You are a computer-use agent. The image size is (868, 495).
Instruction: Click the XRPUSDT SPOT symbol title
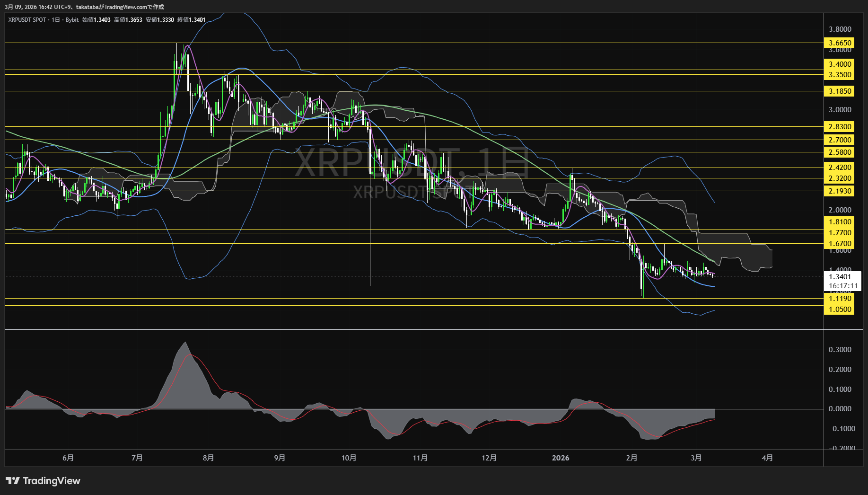pos(27,20)
